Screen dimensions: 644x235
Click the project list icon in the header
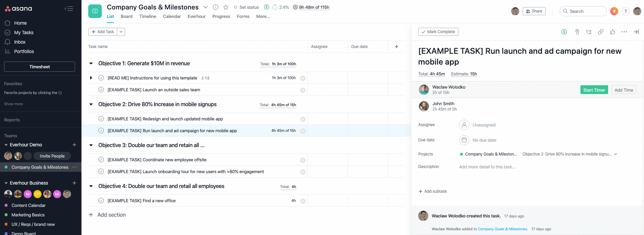pos(95,11)
